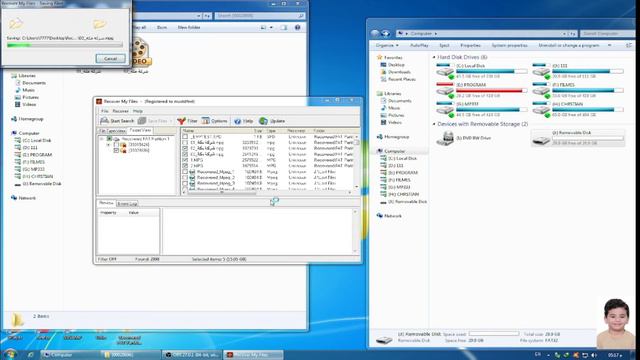Select F: FILMES drive in Hard Disk Drives
The height and width of the screenshot is (360, 640).
(x=578, y=90)
